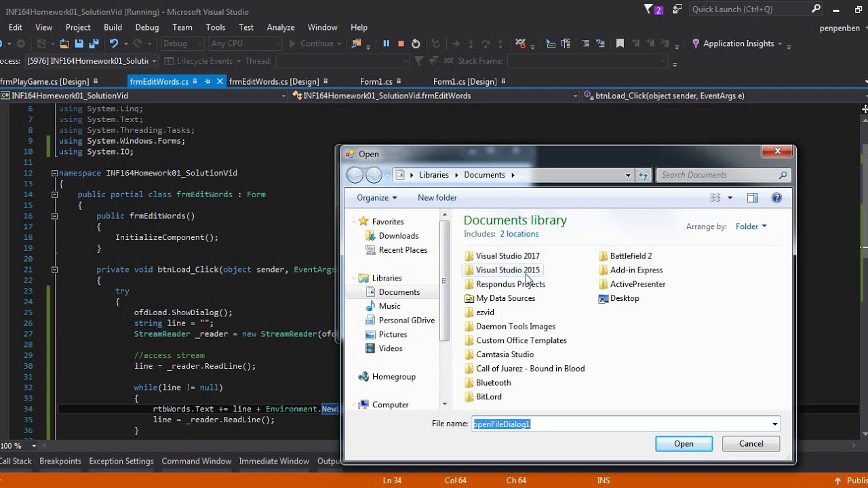Screen dimensions: 868x488
Task: Select the Camtasia Studio folder
Action: (x=499, y=354)
